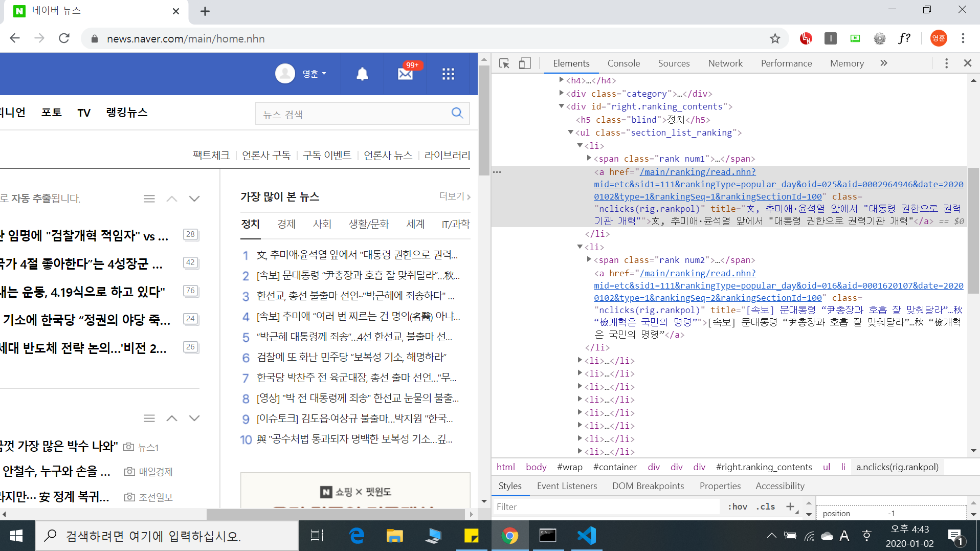Toggle the device toolbar in DevTools

point(525,63)
